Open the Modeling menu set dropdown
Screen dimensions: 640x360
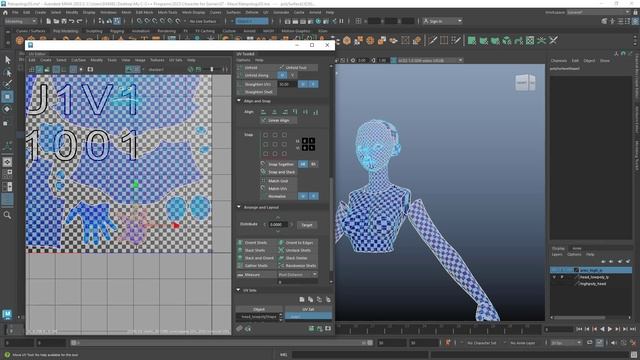[x=20, y=21]
